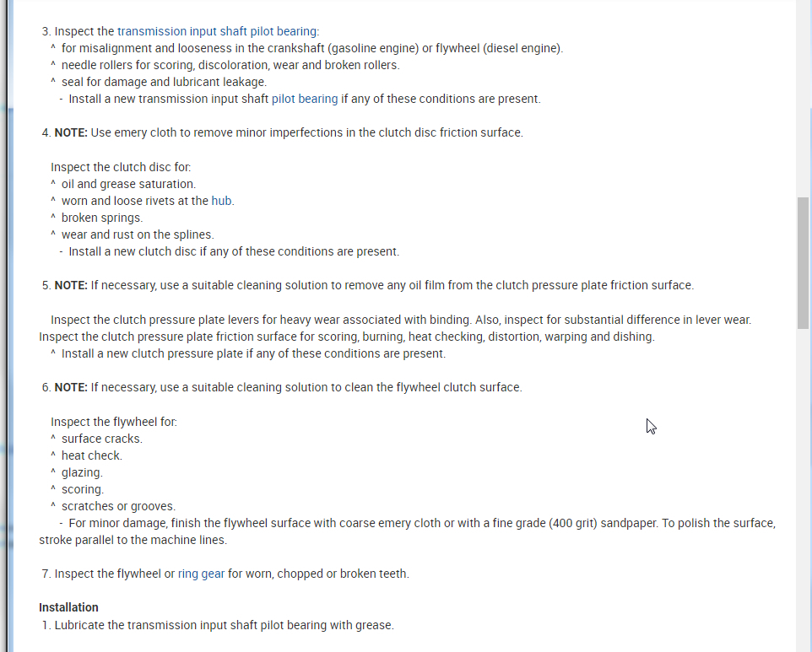Click the bold Installation heading
The image size is (812, 652).
point(68,607)
